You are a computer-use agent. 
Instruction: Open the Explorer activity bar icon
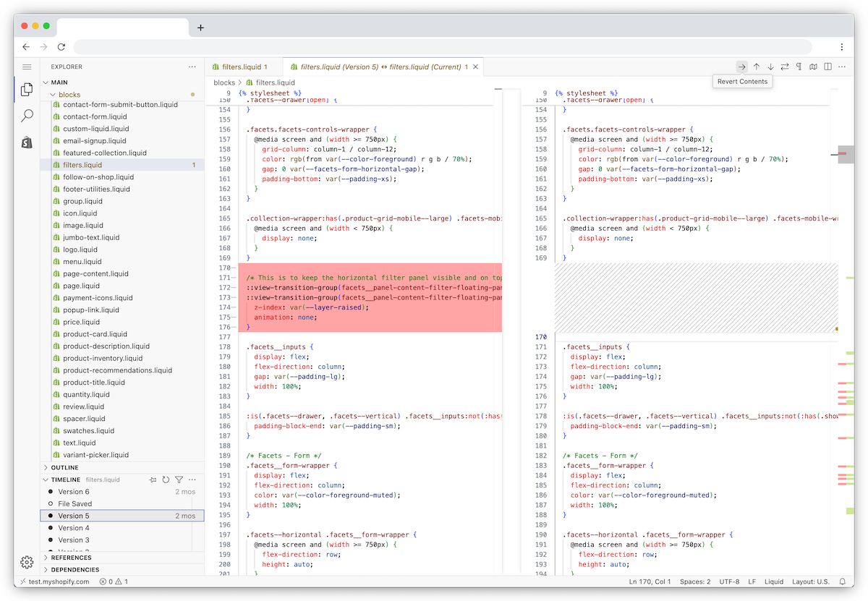pyautogui.click(x=27, y=90)
